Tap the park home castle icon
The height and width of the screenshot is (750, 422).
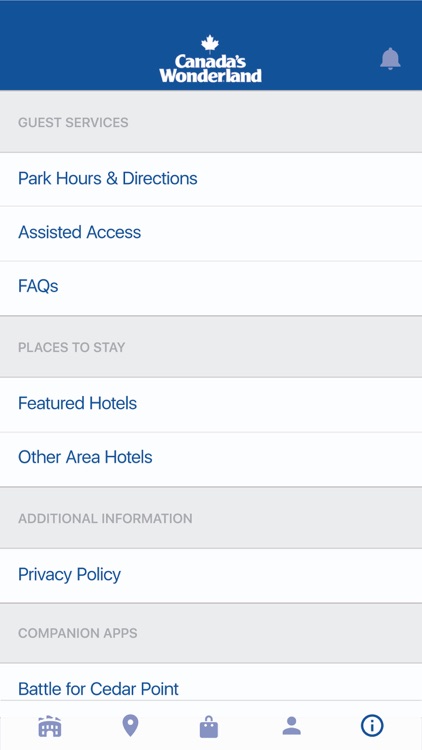(50, 726)
